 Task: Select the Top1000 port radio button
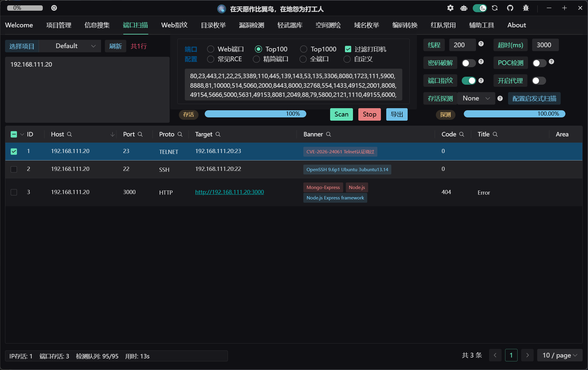coord(303,49)
